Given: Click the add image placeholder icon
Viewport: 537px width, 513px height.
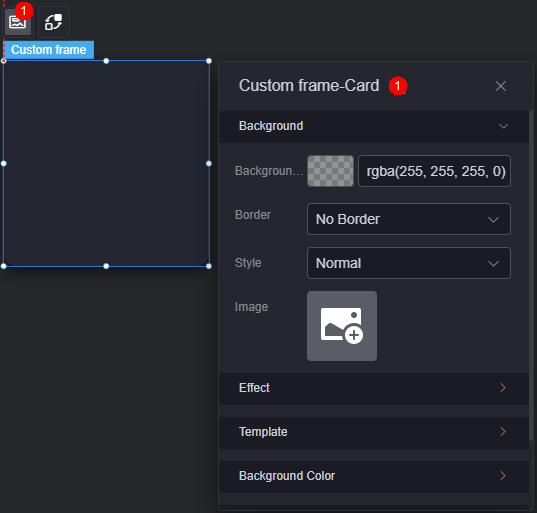Looking at the screenshot, I should tap(342, 326).
